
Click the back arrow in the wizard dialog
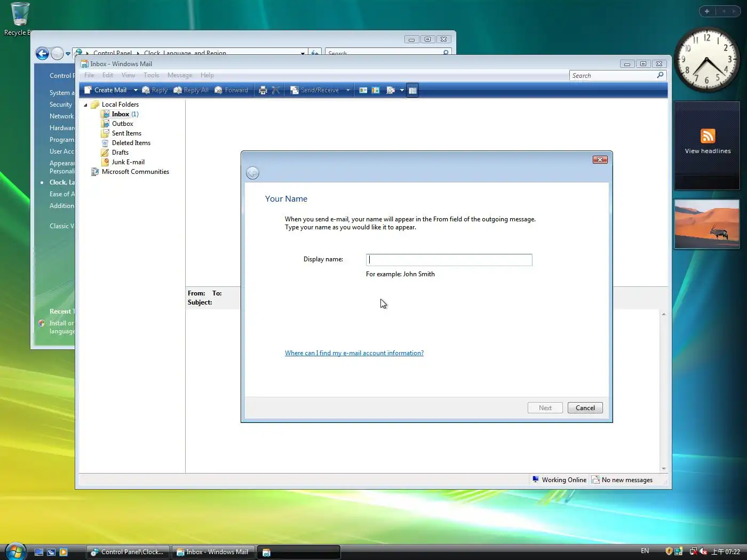[x=253, y=173]
